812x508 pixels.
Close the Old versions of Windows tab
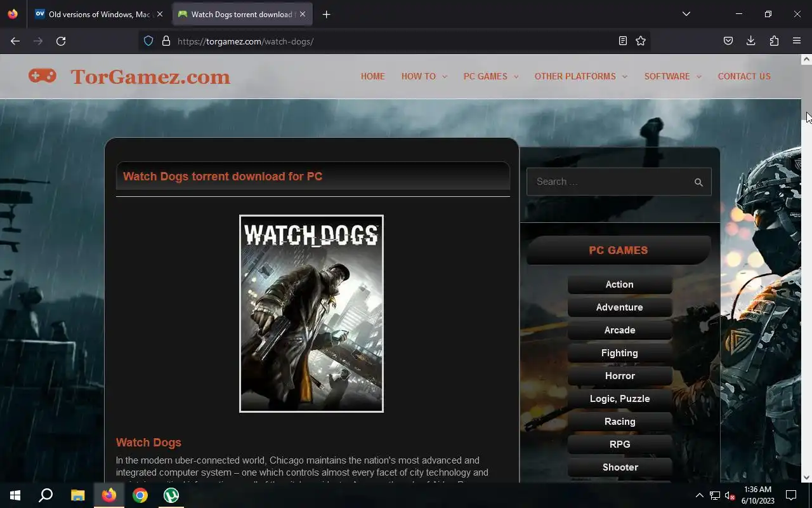coord(160,14)
